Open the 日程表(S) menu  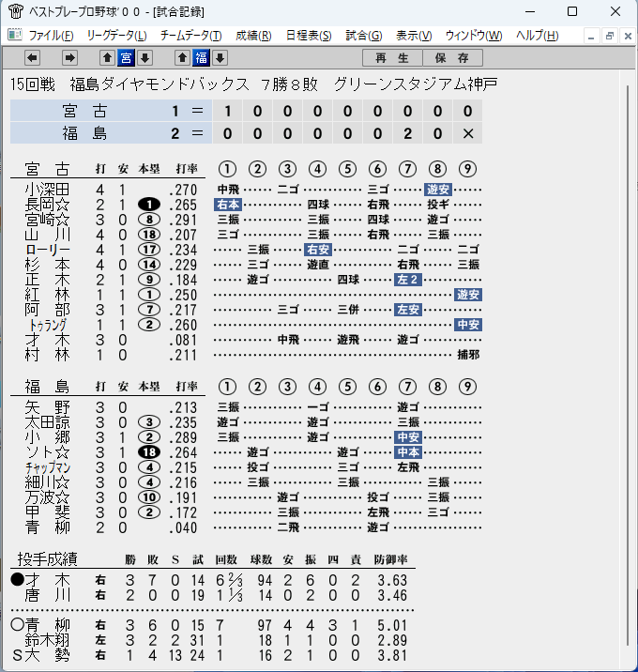pyautogui.click(x=309, y=35)
